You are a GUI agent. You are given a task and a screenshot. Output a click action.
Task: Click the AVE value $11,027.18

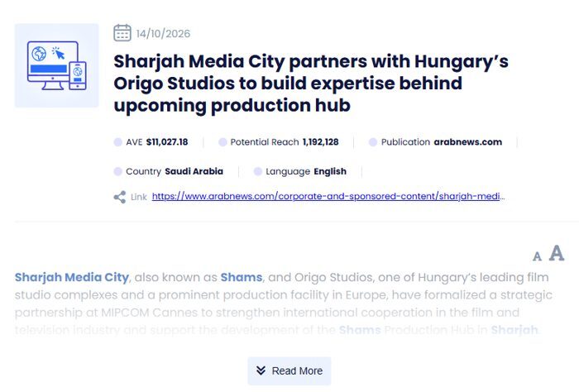[167, 142]
